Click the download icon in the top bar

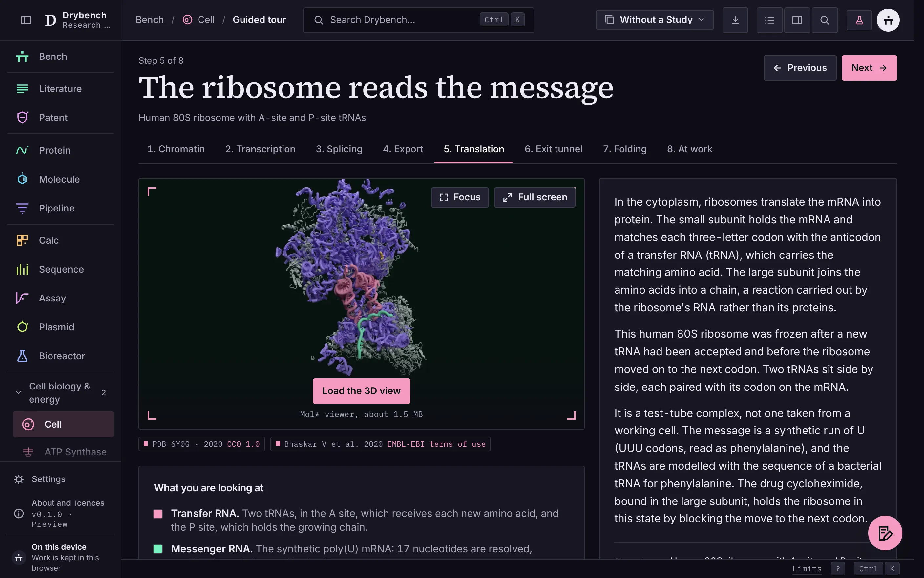735,20
